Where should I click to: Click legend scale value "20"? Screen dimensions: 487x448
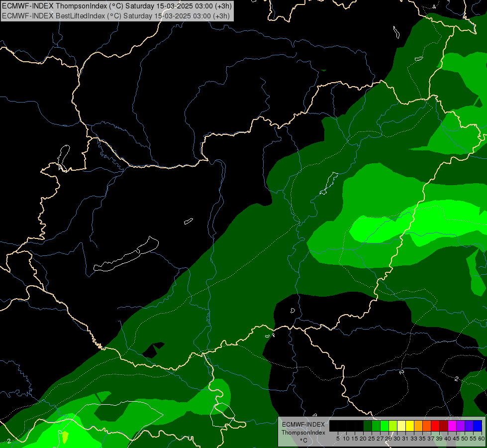coord(363,439)
